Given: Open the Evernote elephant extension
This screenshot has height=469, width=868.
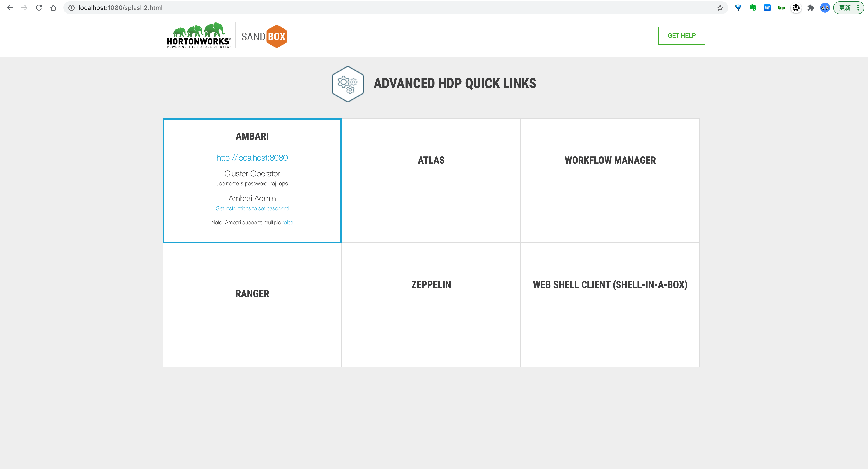Looking at the screenshot, I should click(x=752, y=8).
